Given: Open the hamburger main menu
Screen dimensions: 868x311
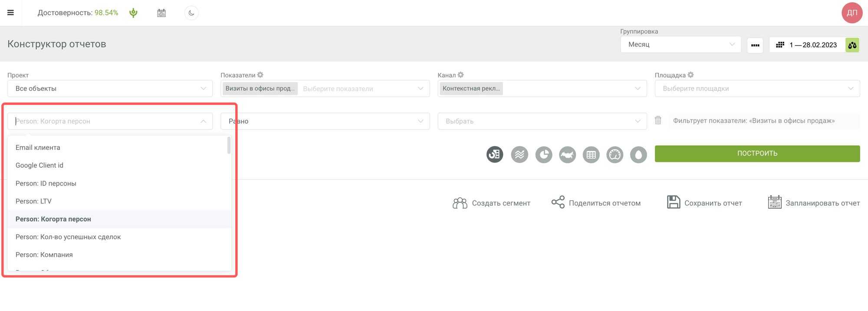Looking at the screenshot, I should click(10, 13).
